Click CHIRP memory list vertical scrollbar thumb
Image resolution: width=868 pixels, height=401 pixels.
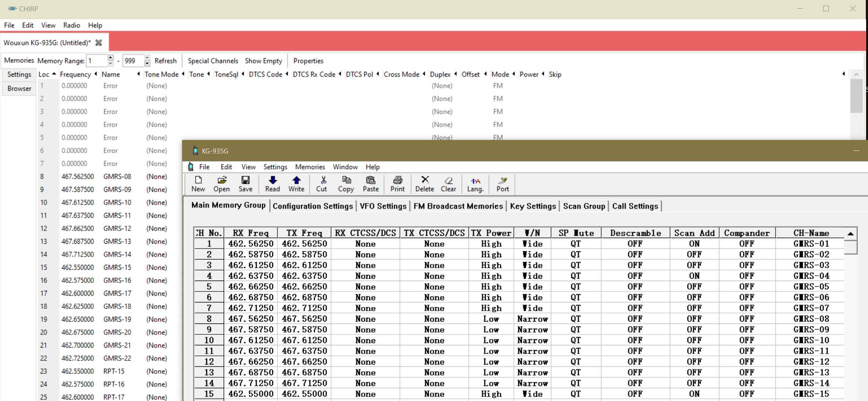[856, 96]
